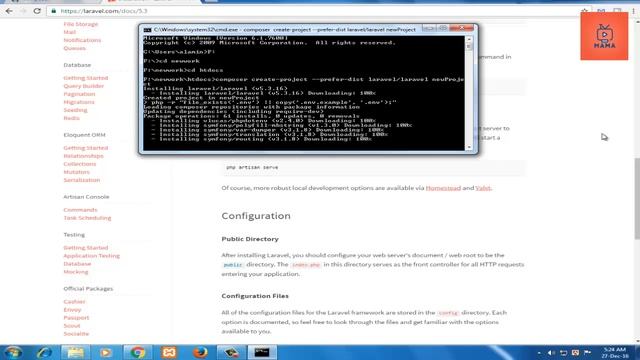Image resolution: width=640 pixels, height=360 pixels.
Task: Open the Queues docs link
Action: 74,48
